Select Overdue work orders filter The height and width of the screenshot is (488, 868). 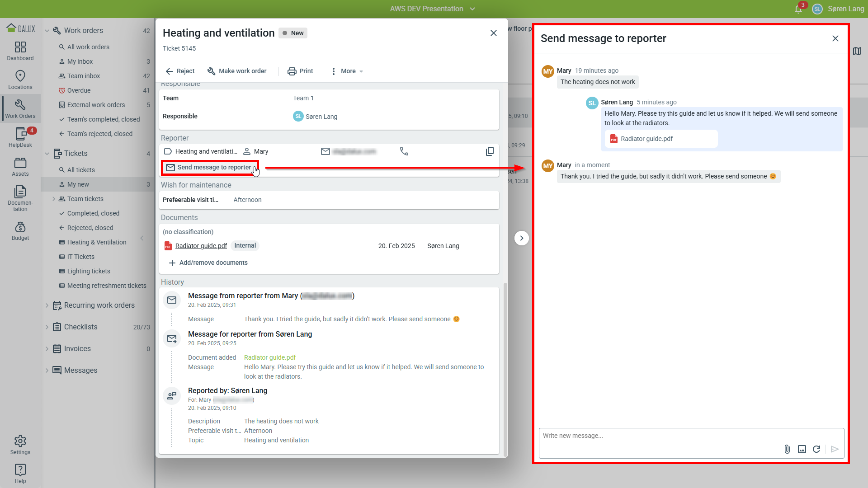click(79, 90)
